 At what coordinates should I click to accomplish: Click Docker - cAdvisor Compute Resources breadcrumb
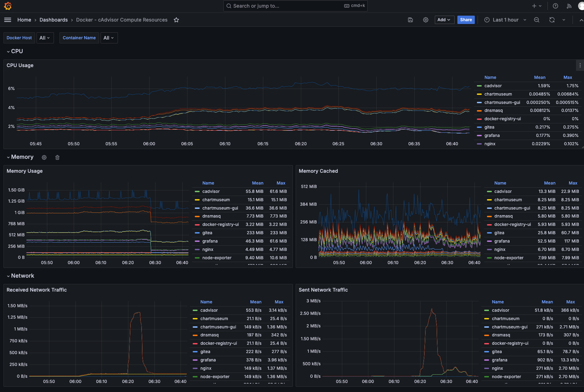coord(122,20)
